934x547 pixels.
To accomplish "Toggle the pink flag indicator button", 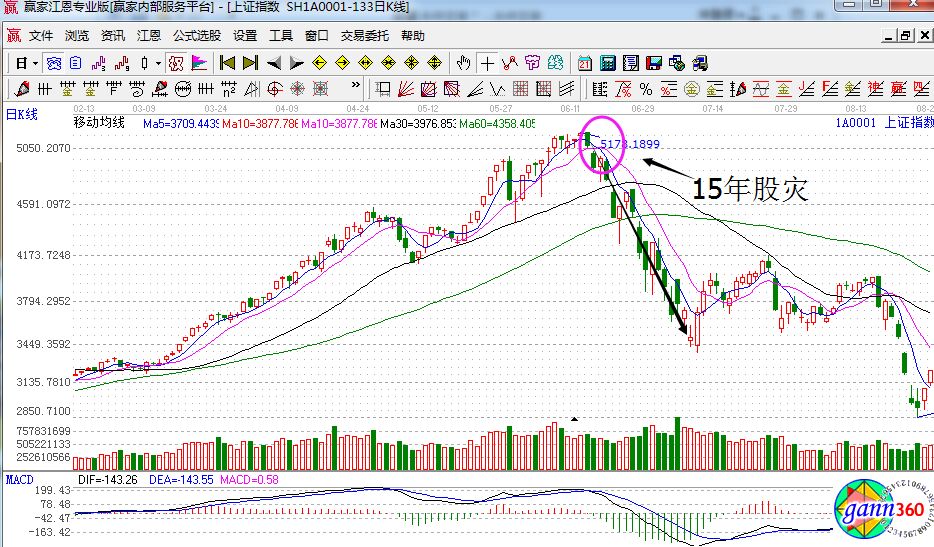I will (200, 63).
